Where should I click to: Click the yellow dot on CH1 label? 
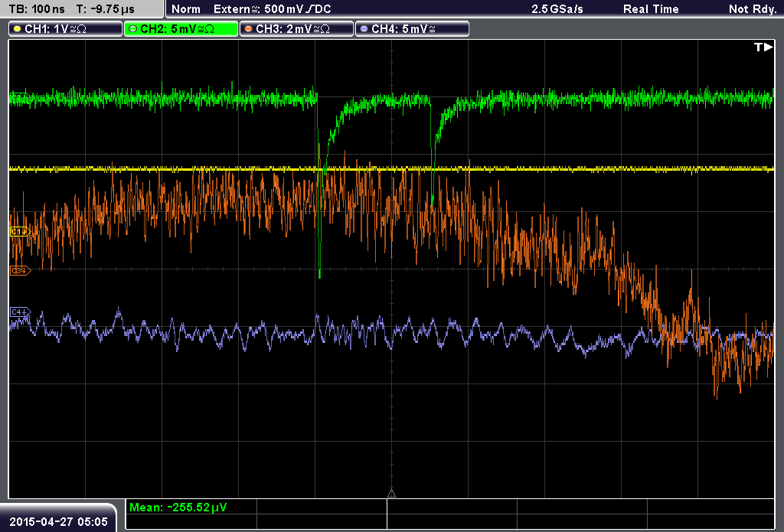tap(17, 29)
